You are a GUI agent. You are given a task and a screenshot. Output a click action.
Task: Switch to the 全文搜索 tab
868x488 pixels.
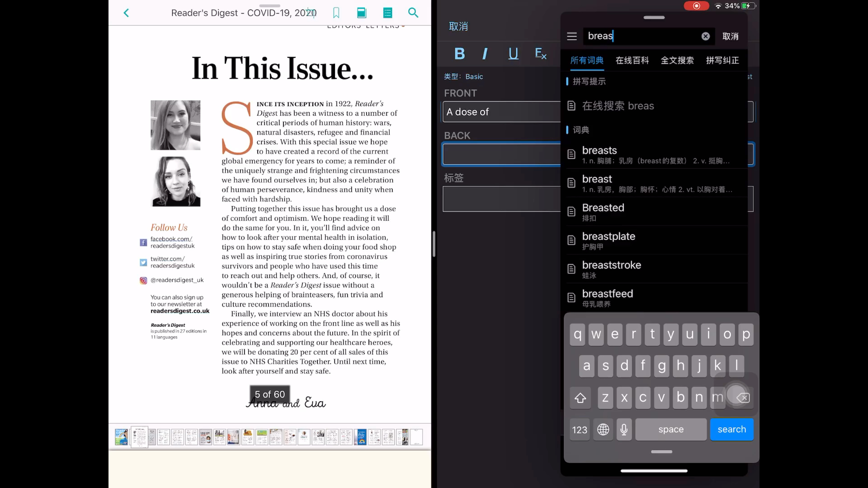[677, 60]
